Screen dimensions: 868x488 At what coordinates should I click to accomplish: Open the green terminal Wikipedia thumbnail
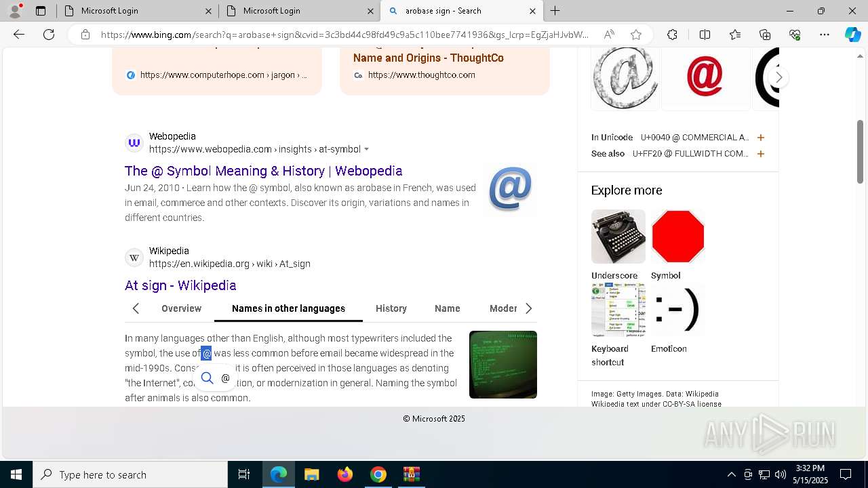(x=503, y=365)
